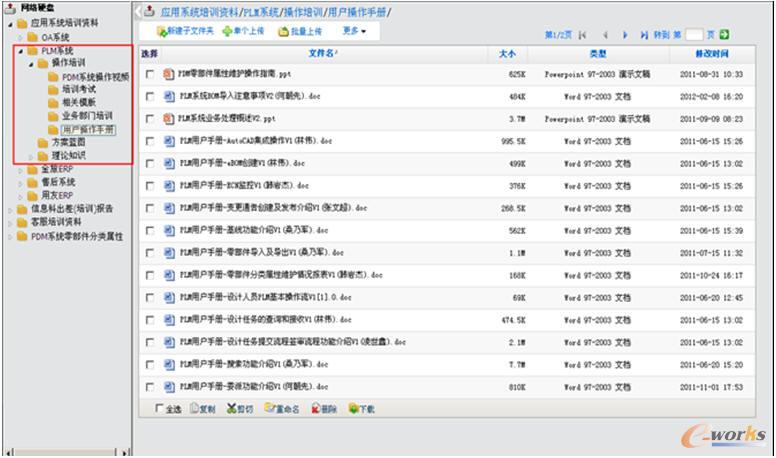Sort by 大小 column header
This screenshot has width=776, height=458.
pos(507,53)
